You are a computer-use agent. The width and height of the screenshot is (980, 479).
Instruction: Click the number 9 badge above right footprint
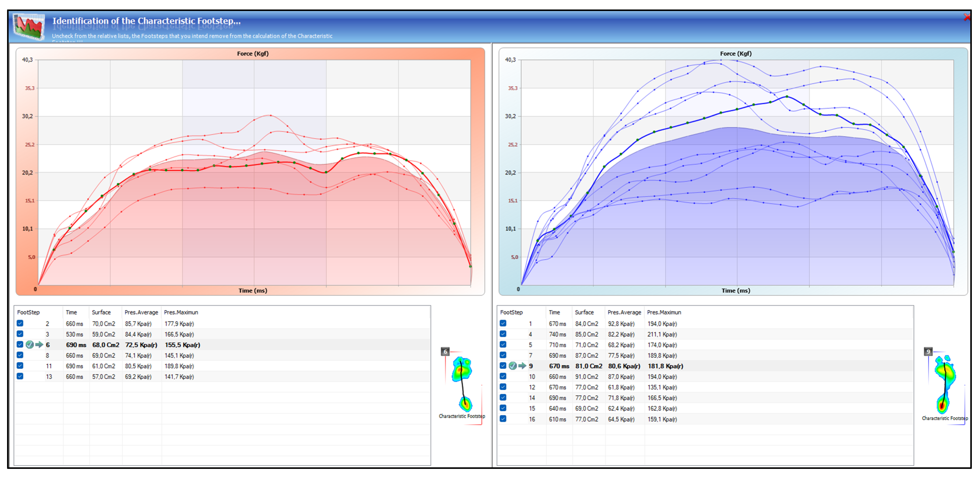(928, 352)
